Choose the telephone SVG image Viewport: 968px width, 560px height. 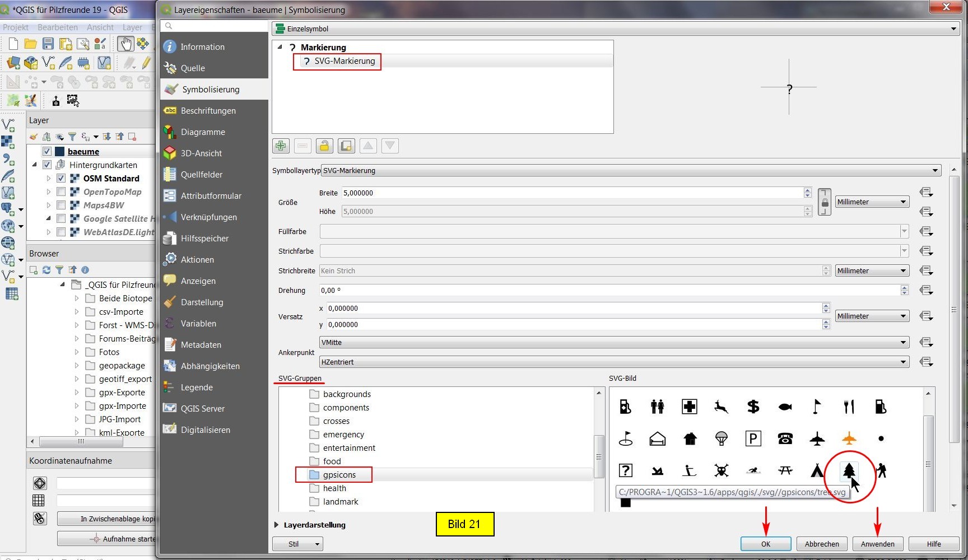click(785, 438)
